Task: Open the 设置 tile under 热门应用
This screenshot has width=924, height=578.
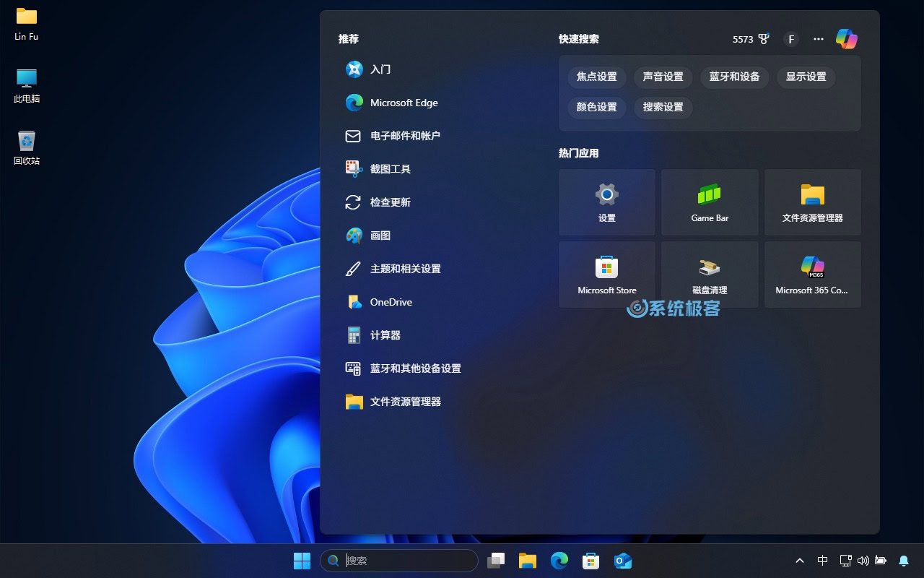Action: click(x=606, y=202)
